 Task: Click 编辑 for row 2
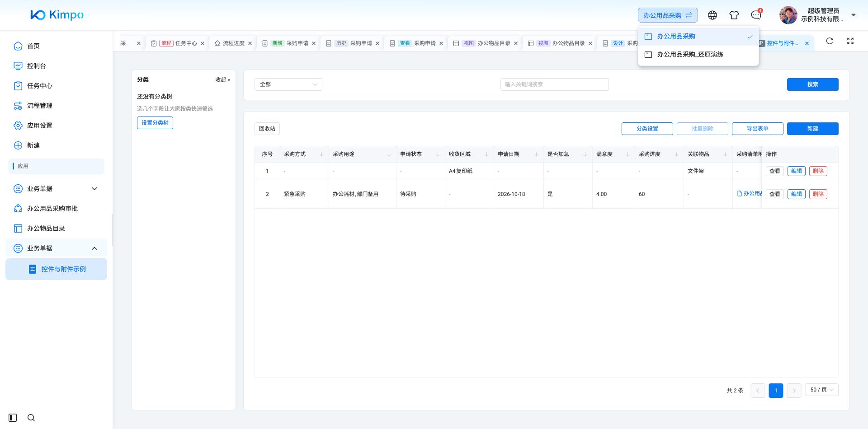click(x=796, y=194)
